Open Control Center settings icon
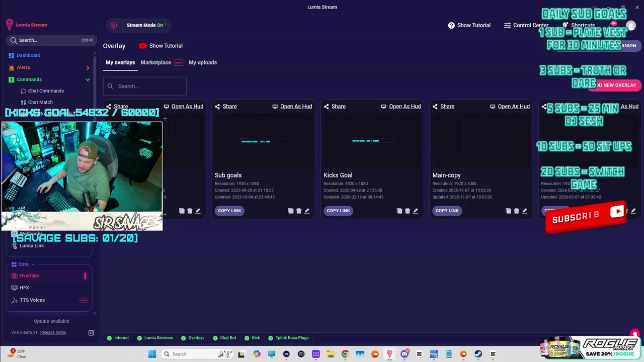The image size is (644, 362). 508,25
